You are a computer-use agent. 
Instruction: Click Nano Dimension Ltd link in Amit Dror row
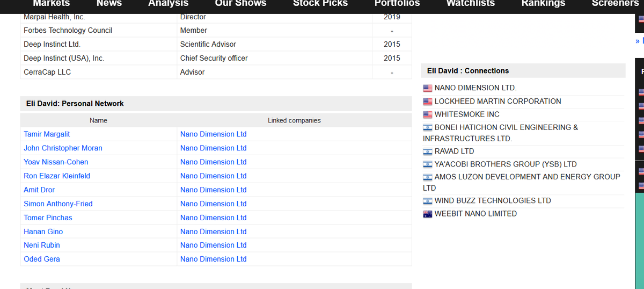214,190
